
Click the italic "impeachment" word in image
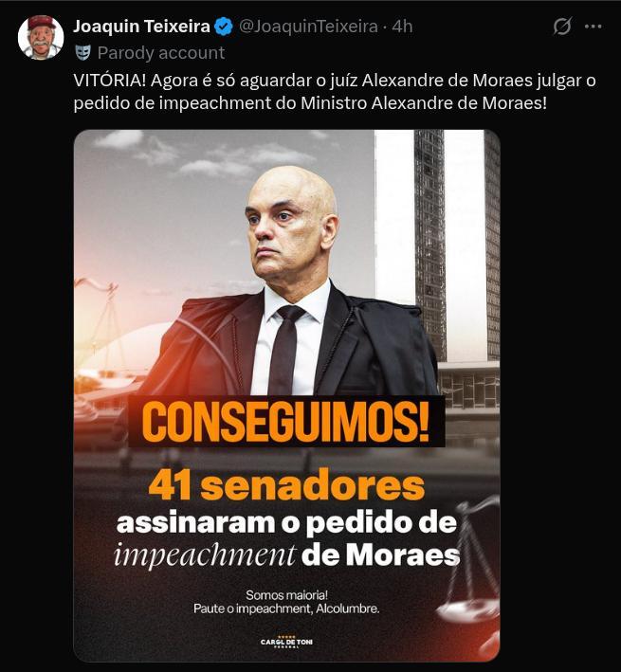pos(205,555)
